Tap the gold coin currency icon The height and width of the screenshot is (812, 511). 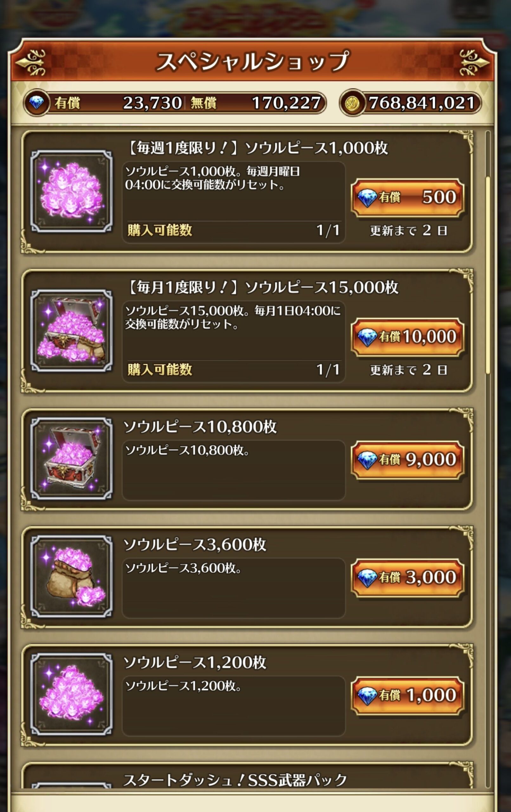point(352,103)
